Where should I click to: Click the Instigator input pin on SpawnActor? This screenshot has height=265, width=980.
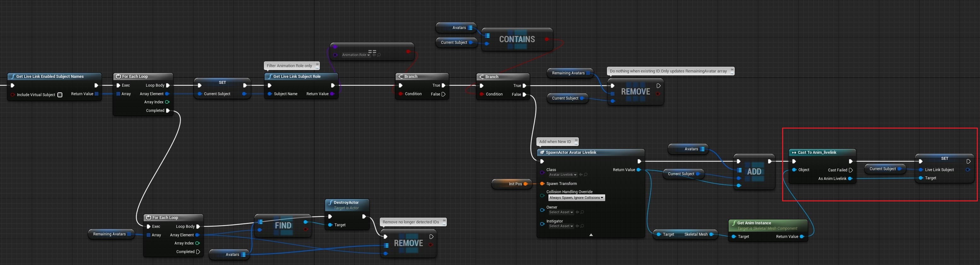click(542, 224)
